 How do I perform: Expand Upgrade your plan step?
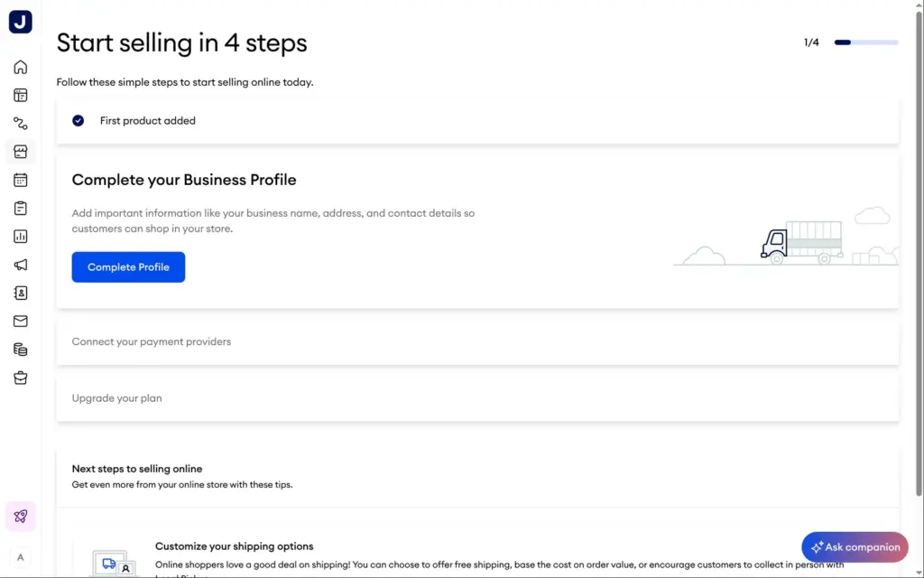pos(477,398)
